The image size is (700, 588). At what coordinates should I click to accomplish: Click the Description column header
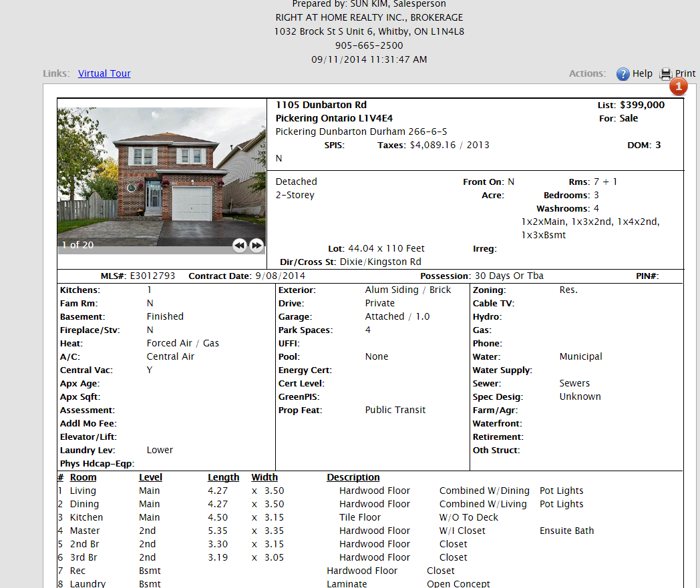353,477
